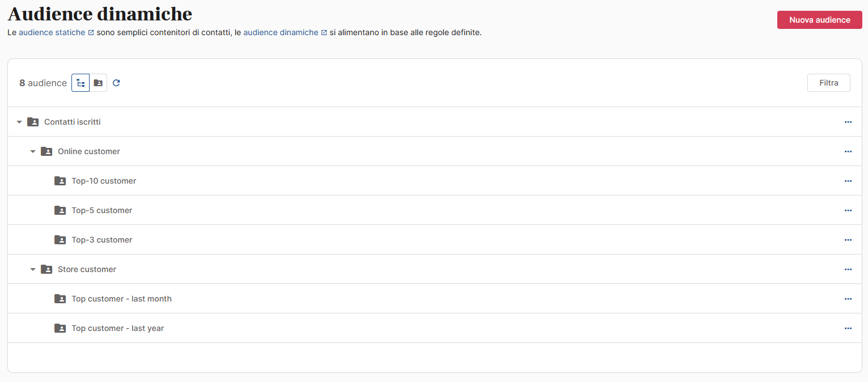
Task: Follow the audience statiche link
Action: coord(52,33)
